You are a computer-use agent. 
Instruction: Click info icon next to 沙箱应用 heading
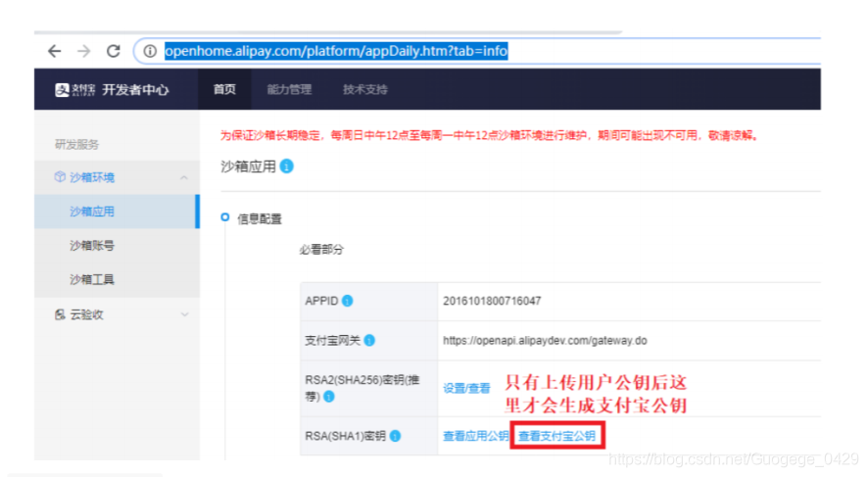pyautogui.click(x=287, y=166)
